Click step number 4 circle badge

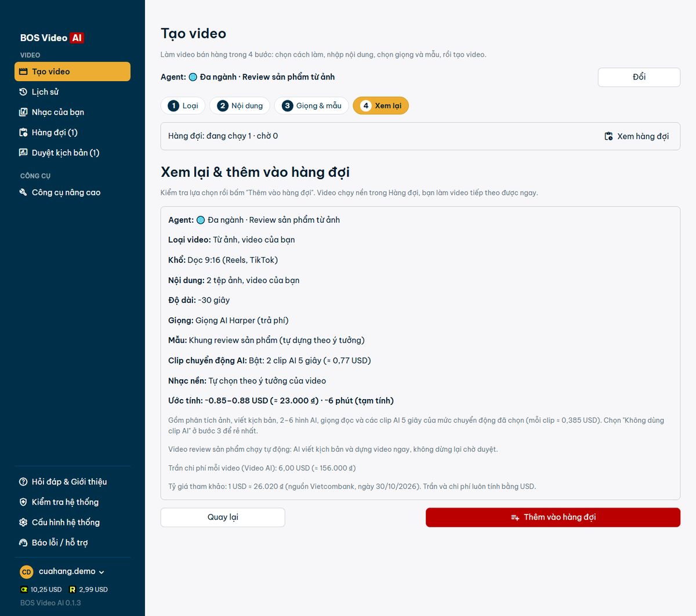click(365, 106)
